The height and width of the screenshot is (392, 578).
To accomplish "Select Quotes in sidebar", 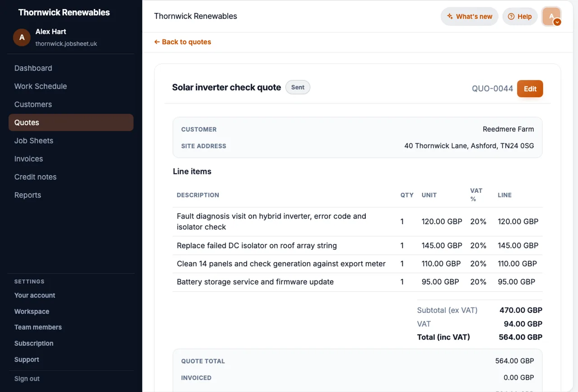I will (x=71, y=122).
